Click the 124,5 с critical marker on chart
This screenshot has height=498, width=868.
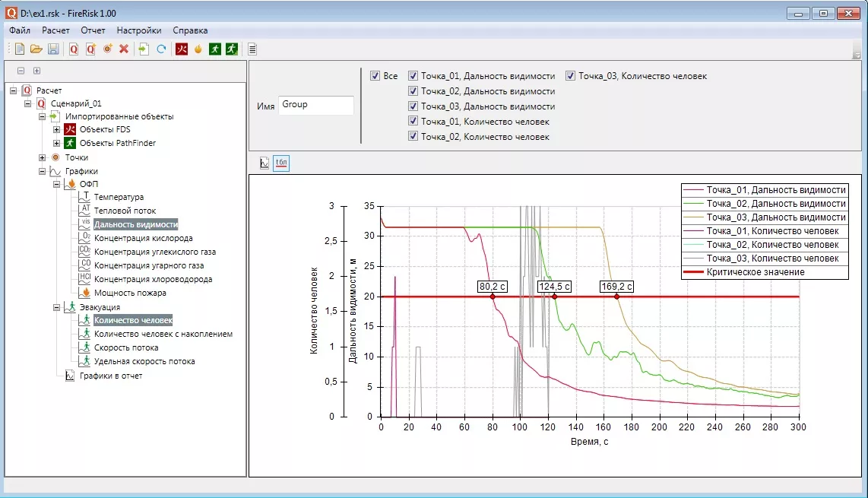[x=554, y=297]
